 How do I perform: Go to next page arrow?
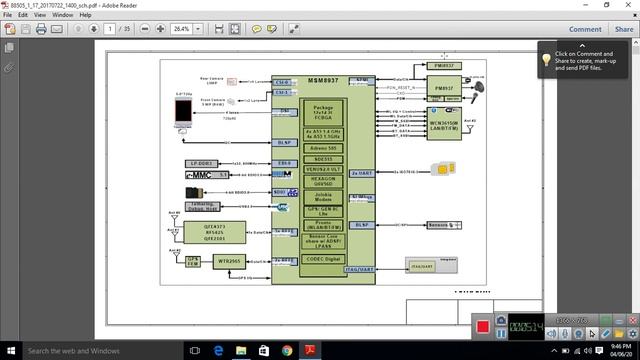pos(94,29)
